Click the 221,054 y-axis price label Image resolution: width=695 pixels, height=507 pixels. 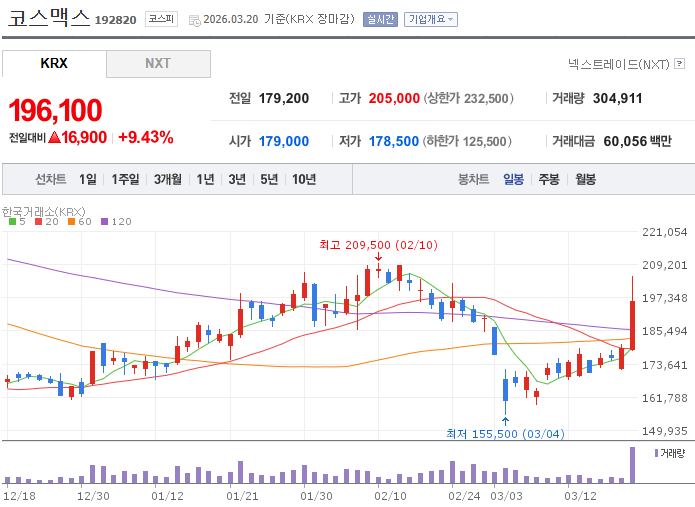click(664, 232)
